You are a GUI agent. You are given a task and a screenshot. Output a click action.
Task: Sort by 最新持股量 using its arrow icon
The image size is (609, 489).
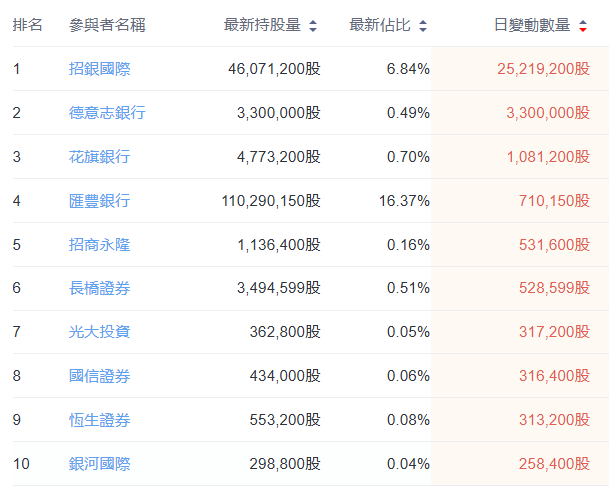click(313, 26)
